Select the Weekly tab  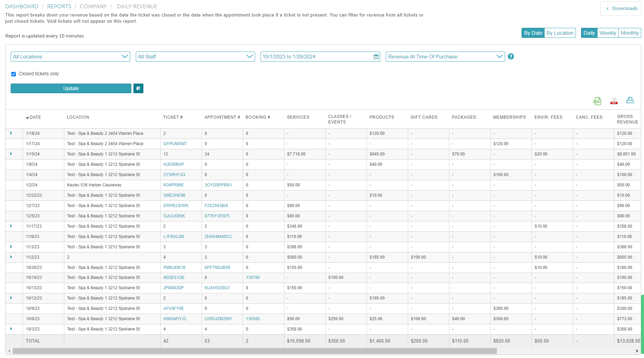pos(608,33)
